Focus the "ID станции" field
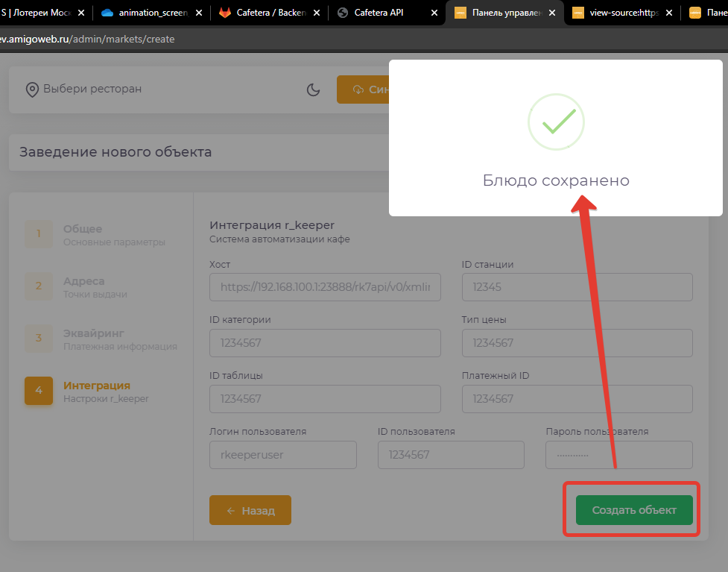Viewport: 728px width, 572px height. click(577, 287)
